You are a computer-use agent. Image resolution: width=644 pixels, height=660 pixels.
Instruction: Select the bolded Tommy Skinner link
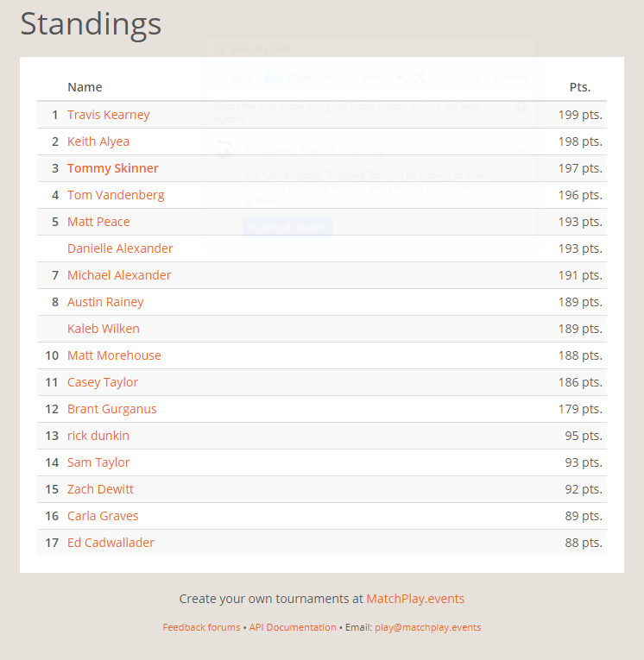click(x=113, y=168)
